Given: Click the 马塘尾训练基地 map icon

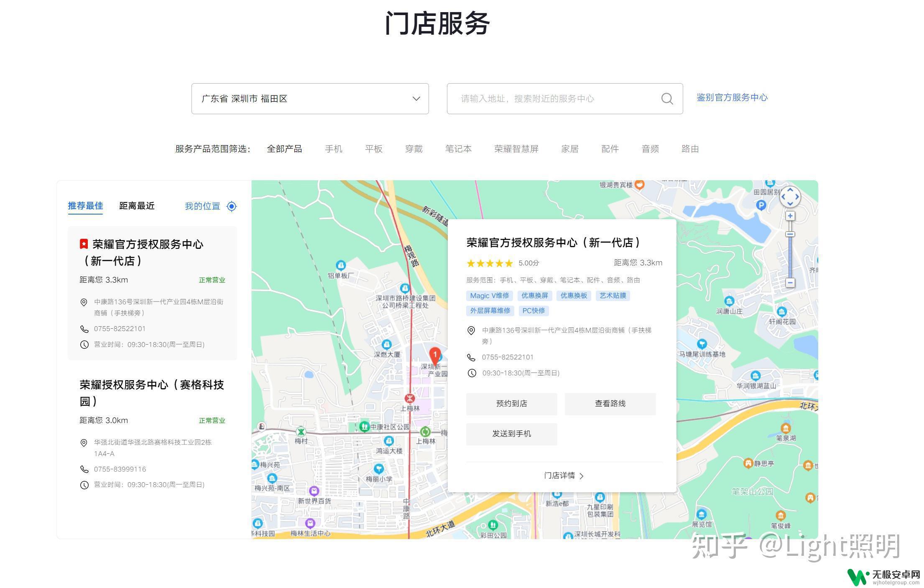Looking at the screenshot, I should 702,344.
